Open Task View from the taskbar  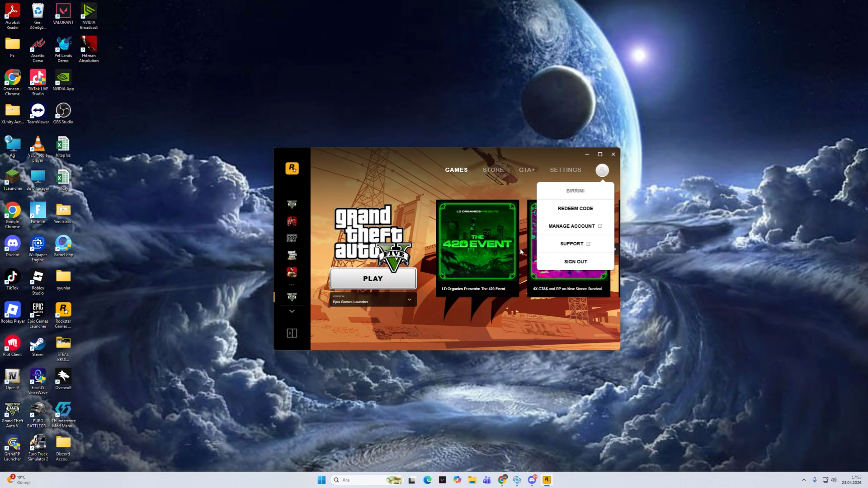click(x=412, y=480)
